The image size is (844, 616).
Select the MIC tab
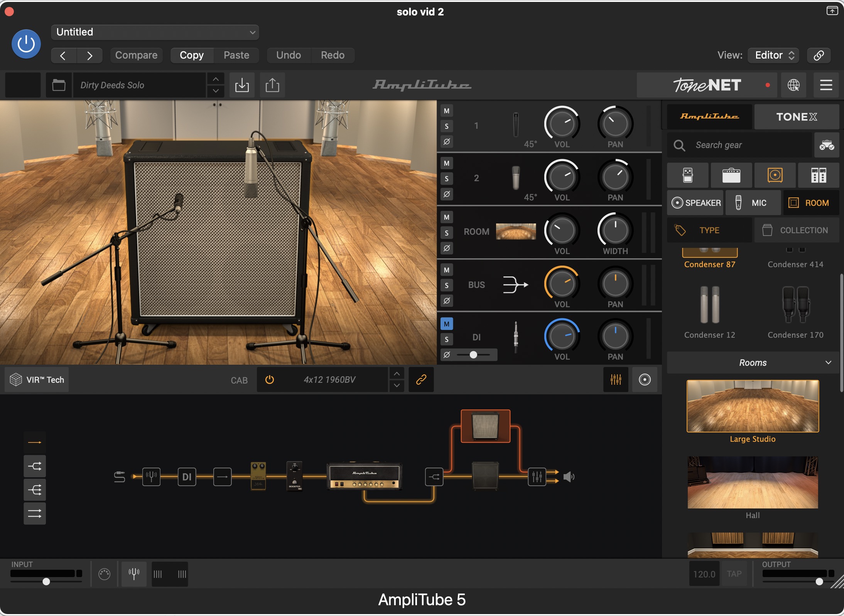click(x=753, y=203)
